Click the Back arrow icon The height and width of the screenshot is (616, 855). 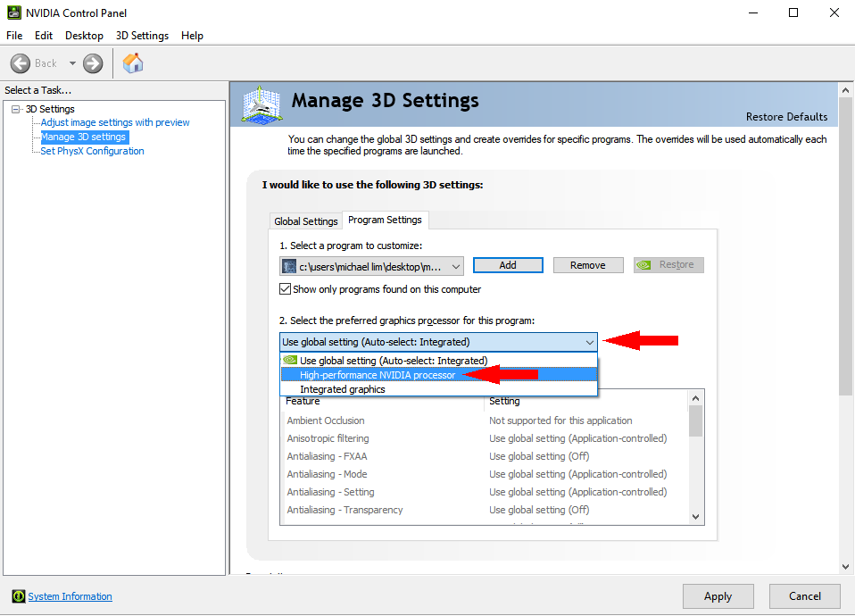[x=21, y=63]
